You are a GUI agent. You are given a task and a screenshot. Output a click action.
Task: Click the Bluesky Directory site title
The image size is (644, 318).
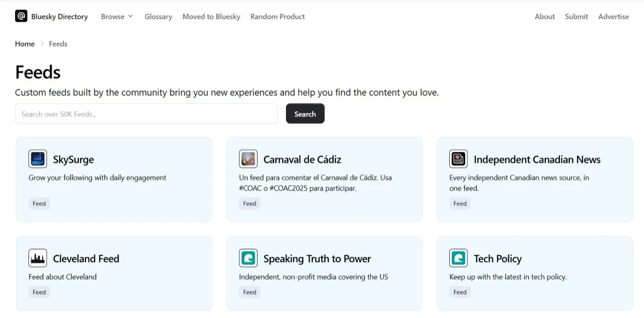pos(60,17)
